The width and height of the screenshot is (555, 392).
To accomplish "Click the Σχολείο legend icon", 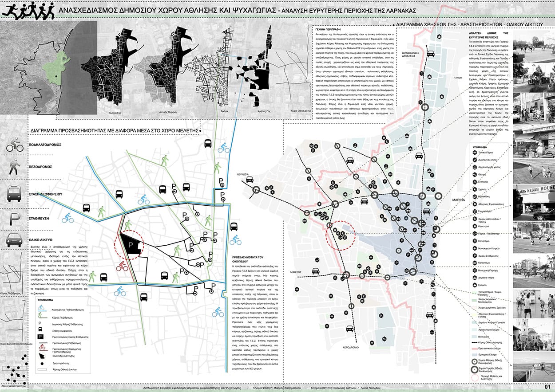I will tap(475, 189).
